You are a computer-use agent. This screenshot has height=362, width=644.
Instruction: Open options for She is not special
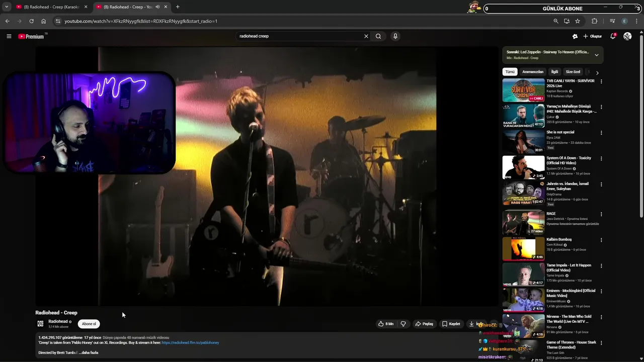pos(601,133)
